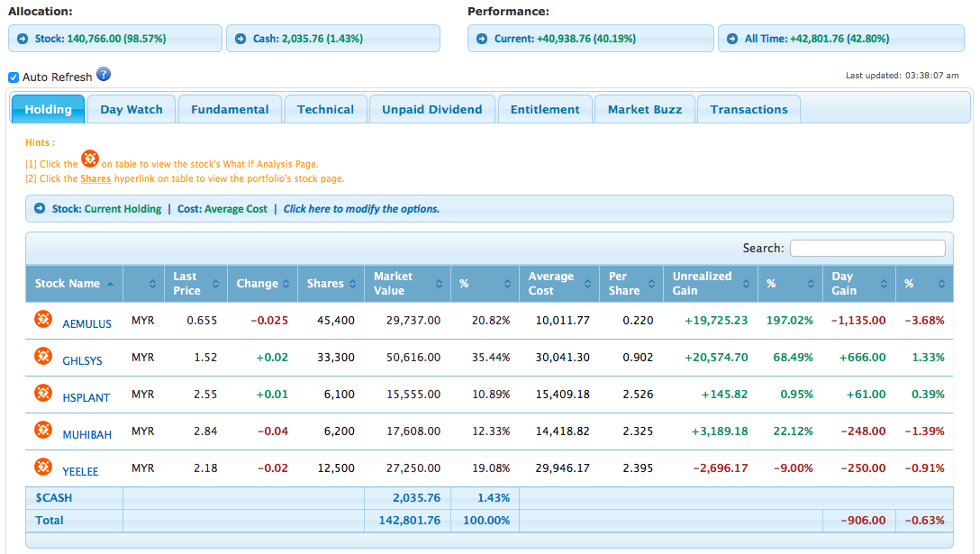Click 'Click here to modify the options' link
Viewport: 980px width, 554px height.
(361, 209)
